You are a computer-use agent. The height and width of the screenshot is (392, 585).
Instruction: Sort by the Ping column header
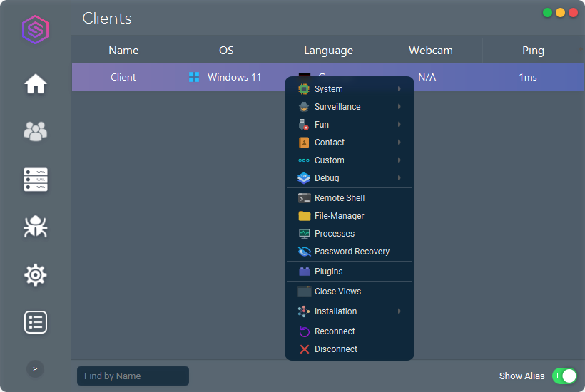tap(533, 51)
